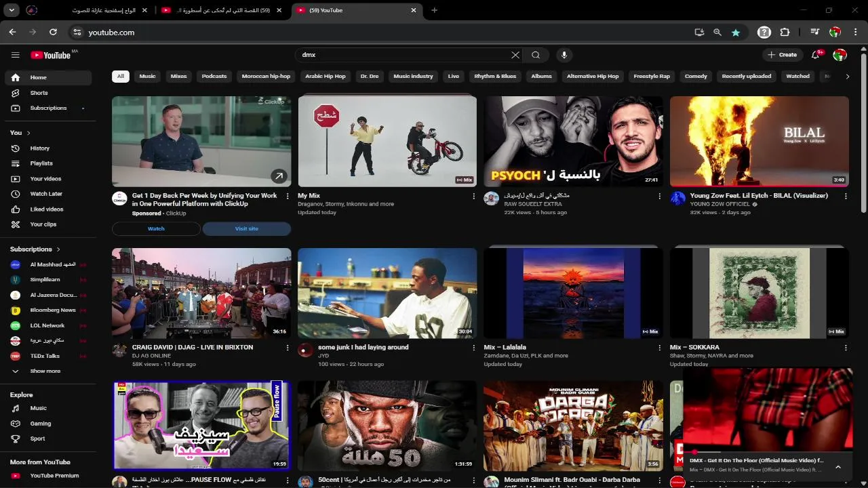Screen dimensions: 868x488
Task: Open 50 Cent video thumbnail
Action: coord(387,426)
